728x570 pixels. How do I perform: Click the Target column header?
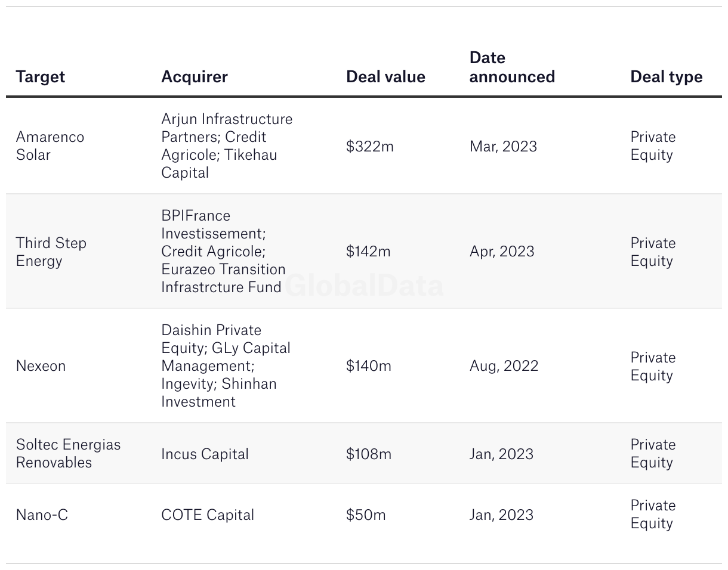[x=41, y=77]
